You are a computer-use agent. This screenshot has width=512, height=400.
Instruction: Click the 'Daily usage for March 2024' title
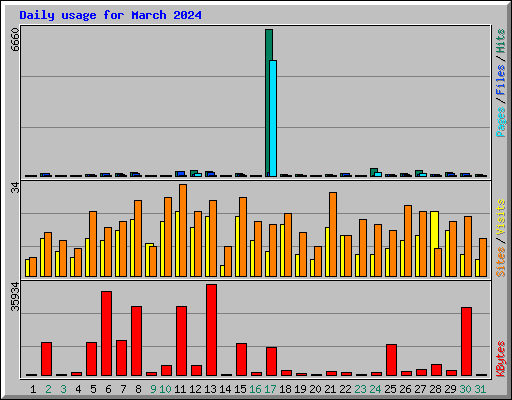(x=110, y=15)
